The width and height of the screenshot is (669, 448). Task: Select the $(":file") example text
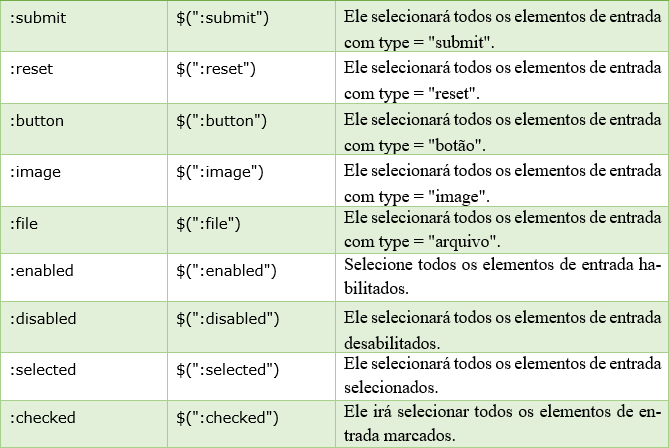click(x=208, y=224)
